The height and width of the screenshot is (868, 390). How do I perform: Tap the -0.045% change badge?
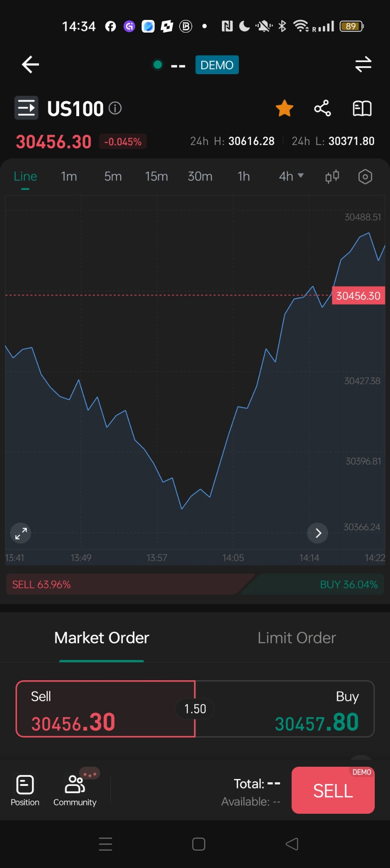(123, 142)
